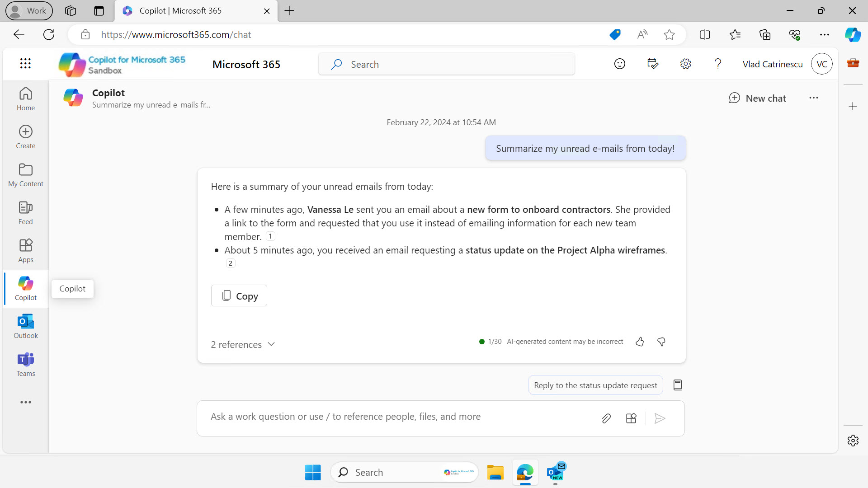
Task: Open the Apps section in the sidebar
Action: (25, 250)
